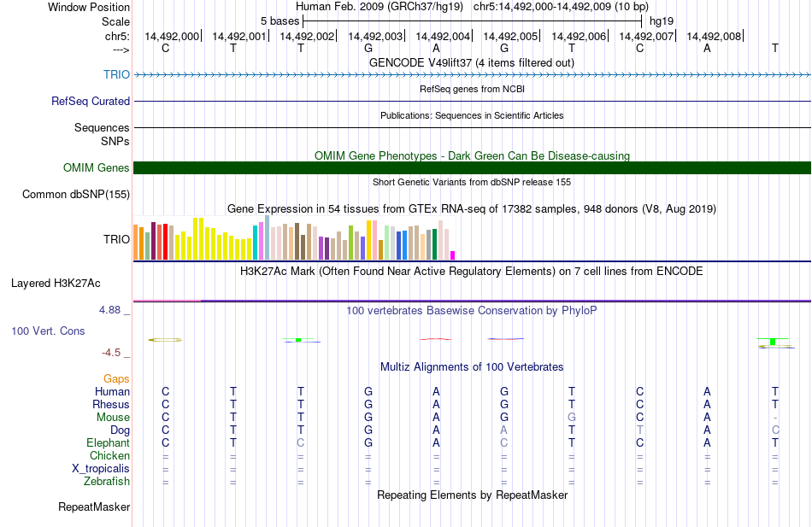Open the RefSeq Curated track label
This screenshot has width=812, height=527.
point(91,101)
